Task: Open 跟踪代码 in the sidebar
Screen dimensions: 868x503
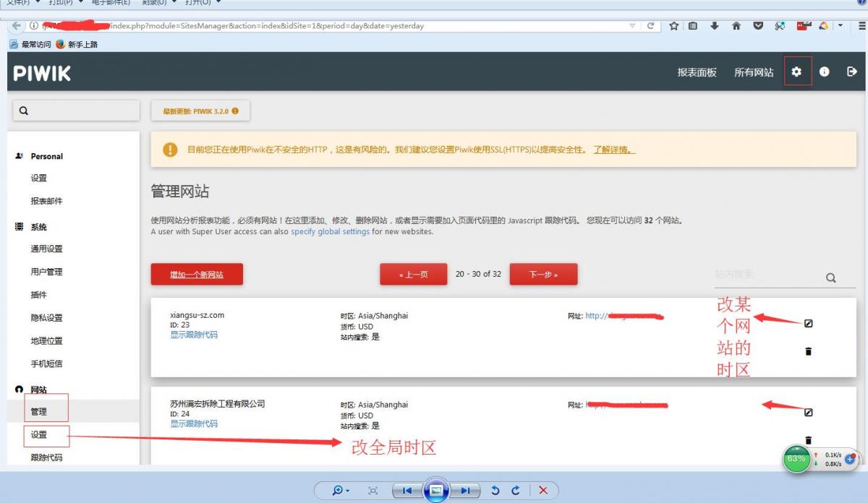Action: [46, 457]
